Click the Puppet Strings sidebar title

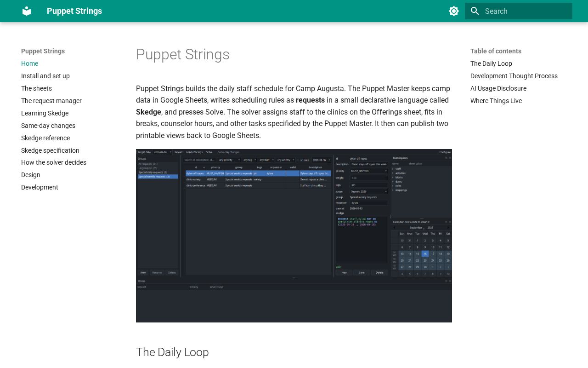tap(43, 51)
